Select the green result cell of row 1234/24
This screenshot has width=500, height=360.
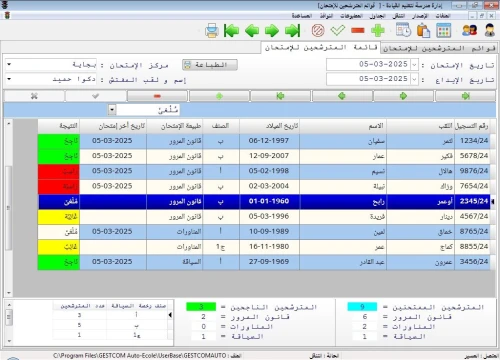pyautogui.click(x=59, y=141)
